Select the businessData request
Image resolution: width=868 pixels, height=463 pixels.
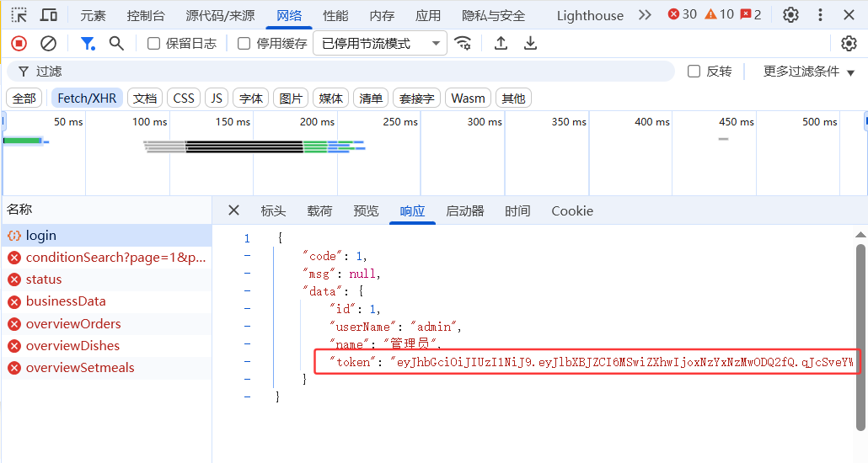pos(107,301)
